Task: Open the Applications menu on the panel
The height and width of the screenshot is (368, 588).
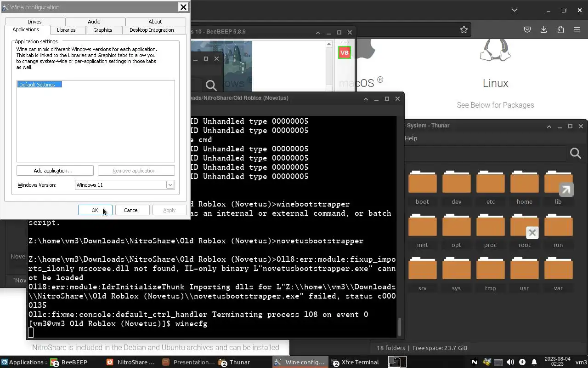Action: coord(23,362)
